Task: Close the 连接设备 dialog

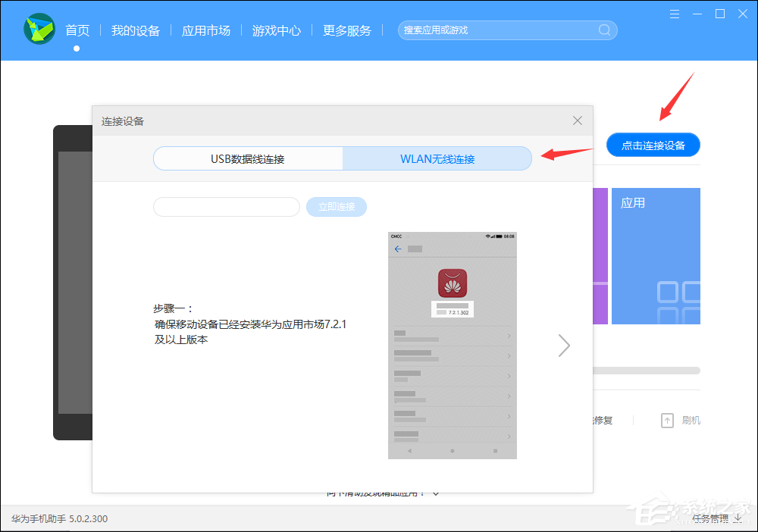Action: 578,120
